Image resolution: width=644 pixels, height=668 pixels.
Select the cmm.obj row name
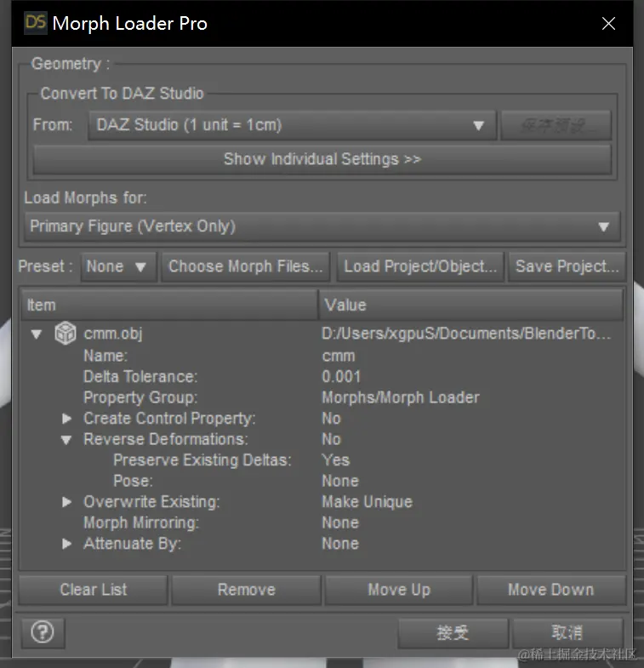point(113,334)
